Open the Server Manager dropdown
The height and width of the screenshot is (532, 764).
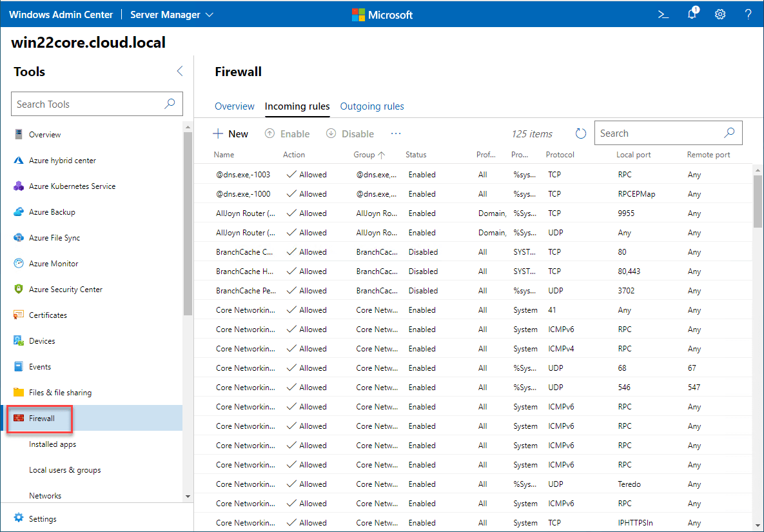coord(171,14)
